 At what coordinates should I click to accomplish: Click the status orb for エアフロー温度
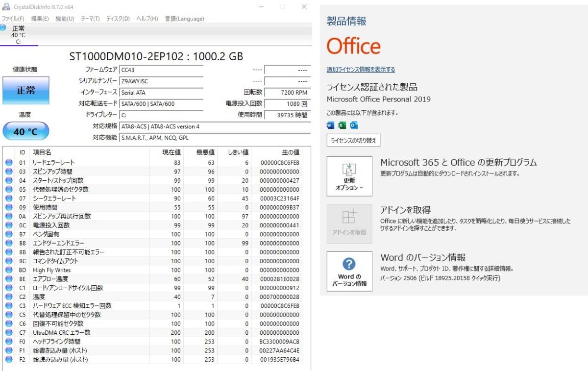(x=9, y=279)
